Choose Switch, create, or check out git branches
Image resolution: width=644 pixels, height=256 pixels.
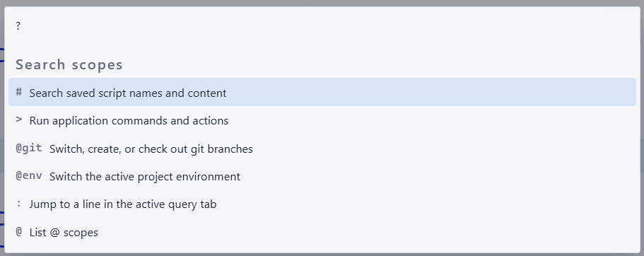(151, 149)
